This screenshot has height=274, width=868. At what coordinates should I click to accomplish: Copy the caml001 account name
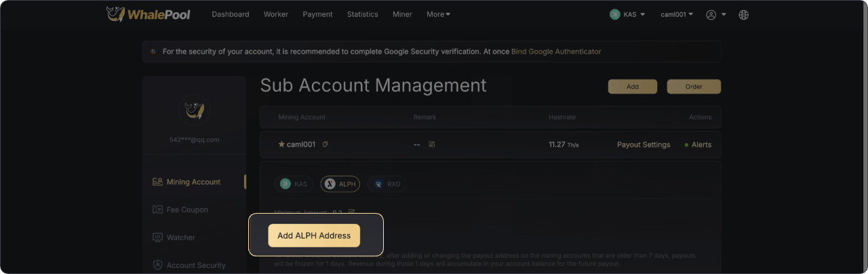coord(325,144)
